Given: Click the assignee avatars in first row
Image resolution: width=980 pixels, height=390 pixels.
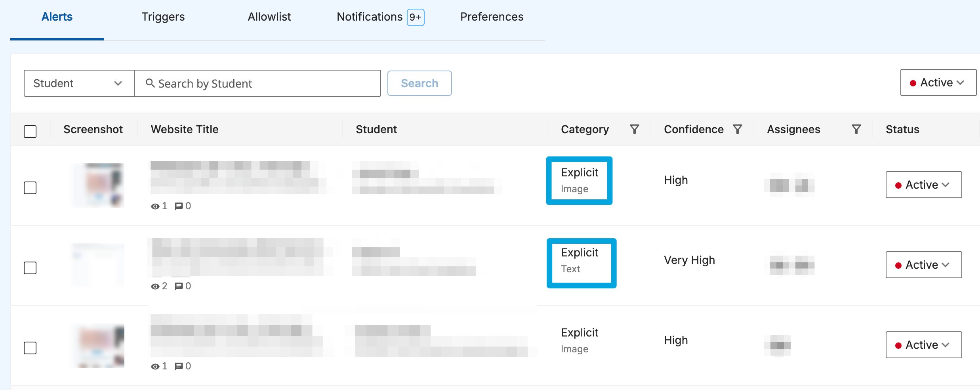Looking at the screenshot, I should [789, 185].
